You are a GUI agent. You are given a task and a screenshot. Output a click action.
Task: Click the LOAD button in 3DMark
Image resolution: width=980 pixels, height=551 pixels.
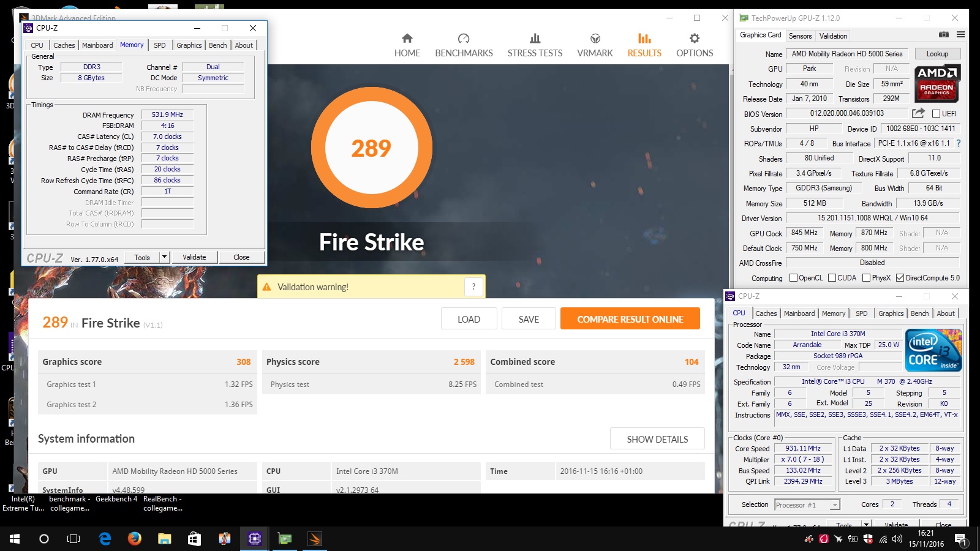(469, 319)
